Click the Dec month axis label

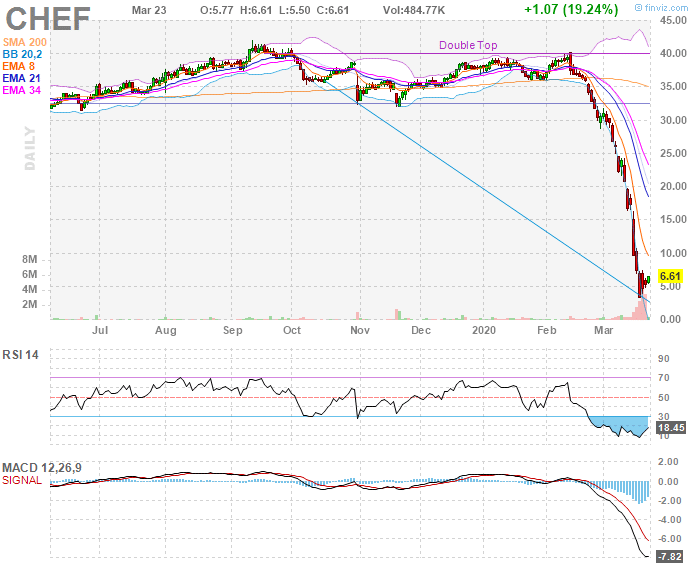421,330
